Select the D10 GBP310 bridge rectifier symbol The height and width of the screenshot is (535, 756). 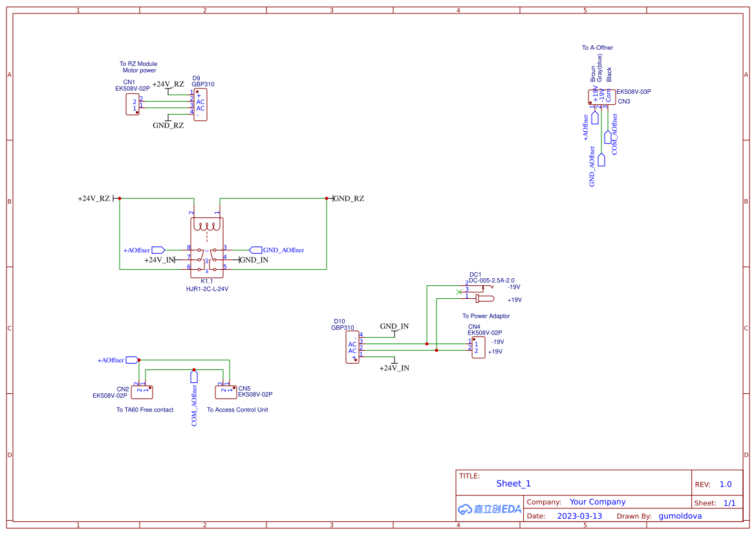(x=352, y=346)
